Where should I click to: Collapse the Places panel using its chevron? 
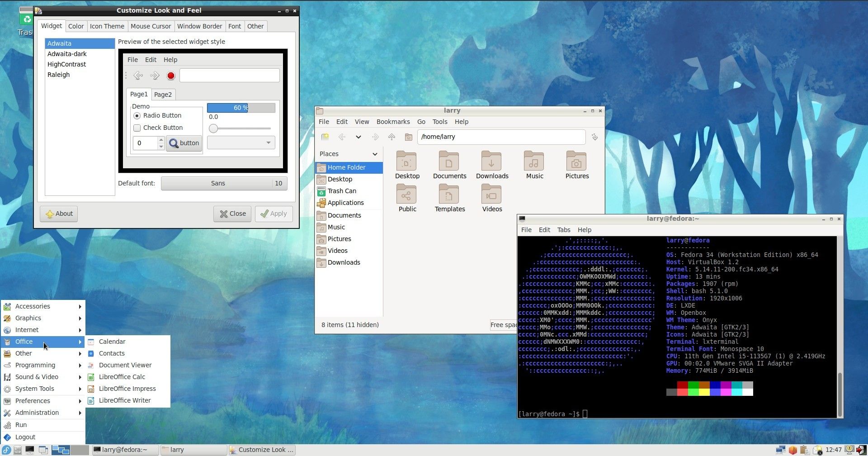pos(374,154)
